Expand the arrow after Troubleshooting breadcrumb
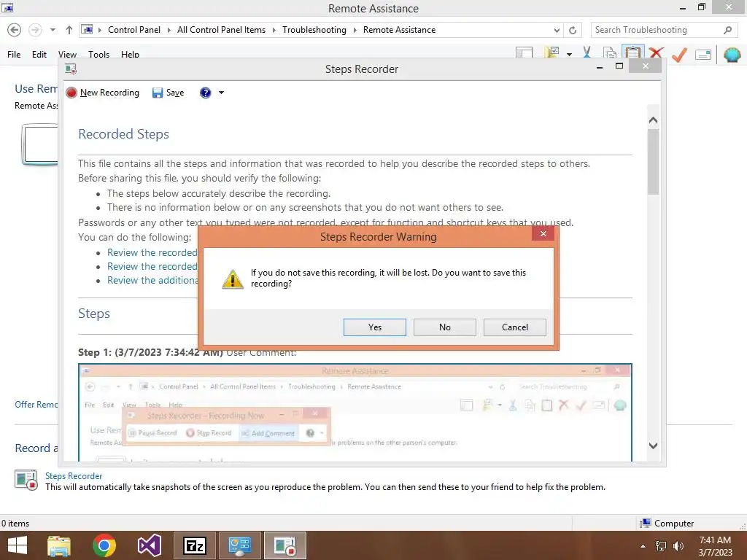 [355, 29]
